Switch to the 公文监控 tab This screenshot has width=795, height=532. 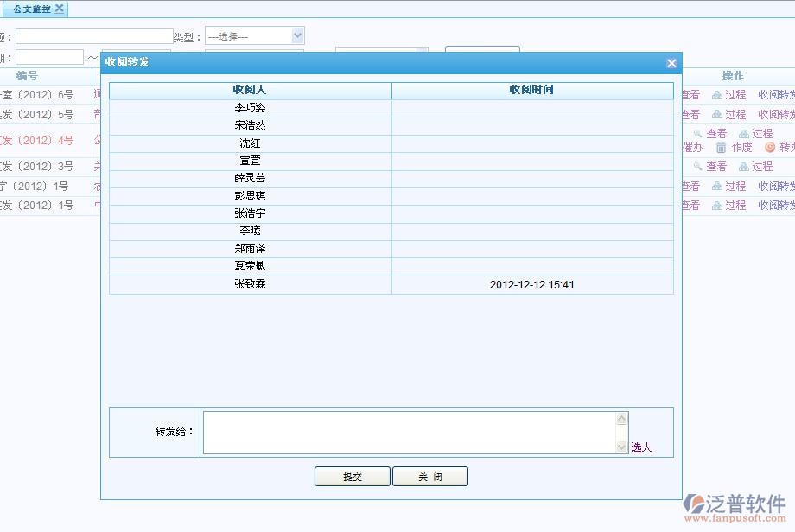click(29, 9)
